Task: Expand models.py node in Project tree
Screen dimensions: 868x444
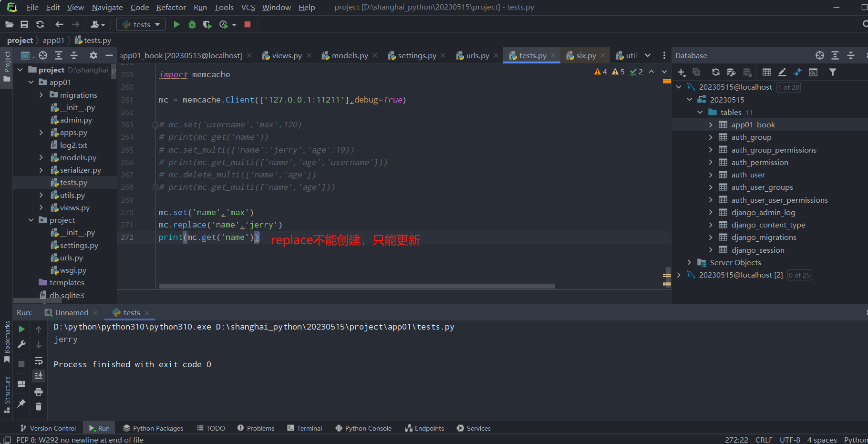Action: pos(41,157)
